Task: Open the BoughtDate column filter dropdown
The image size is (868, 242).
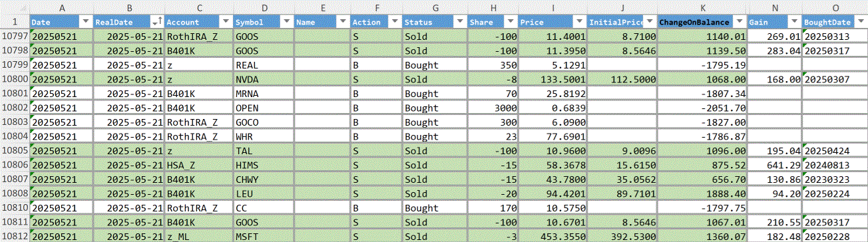Action: click(860, 22)
